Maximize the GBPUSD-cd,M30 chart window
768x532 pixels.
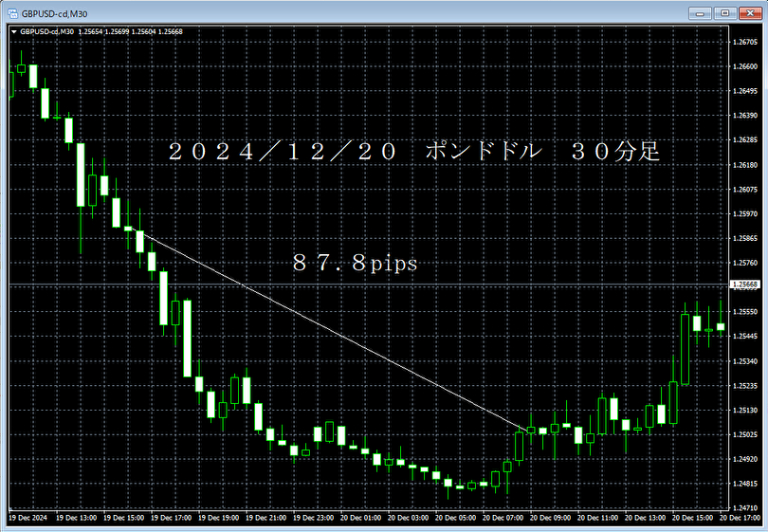(725, 13)
